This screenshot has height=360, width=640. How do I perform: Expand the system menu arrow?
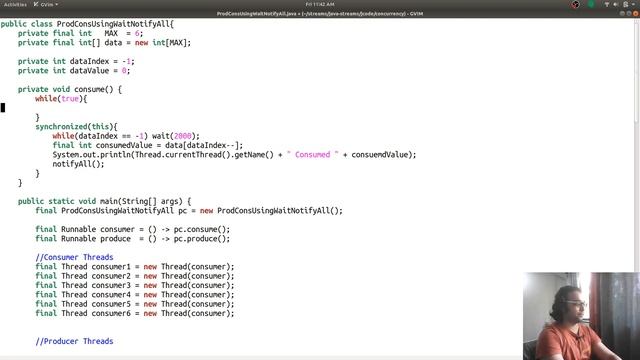[633, 4]
